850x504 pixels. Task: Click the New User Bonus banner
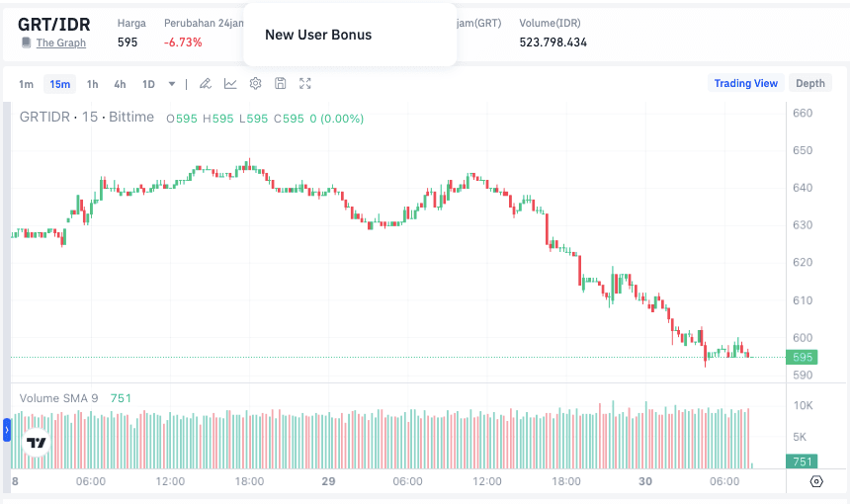[318, 35]
